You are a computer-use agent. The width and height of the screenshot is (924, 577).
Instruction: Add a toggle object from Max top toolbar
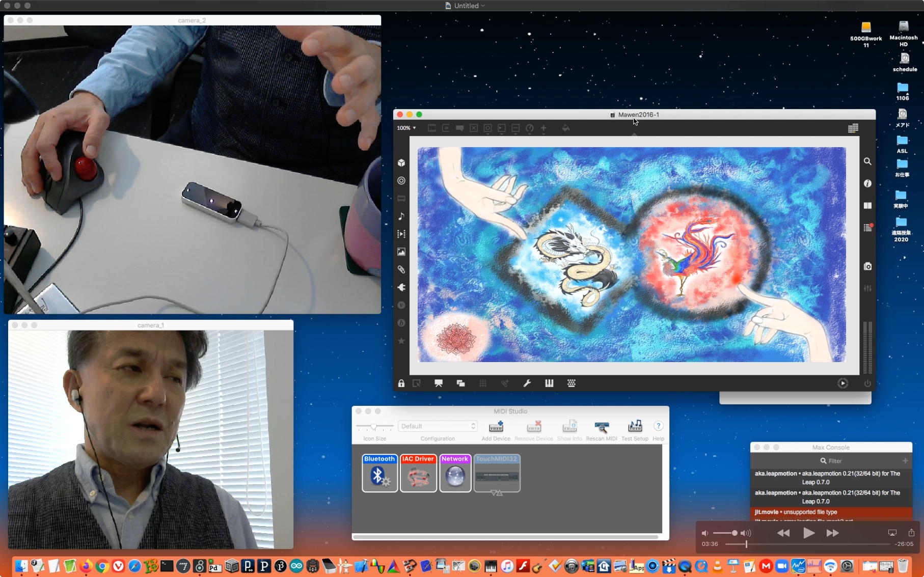(474, 128)
